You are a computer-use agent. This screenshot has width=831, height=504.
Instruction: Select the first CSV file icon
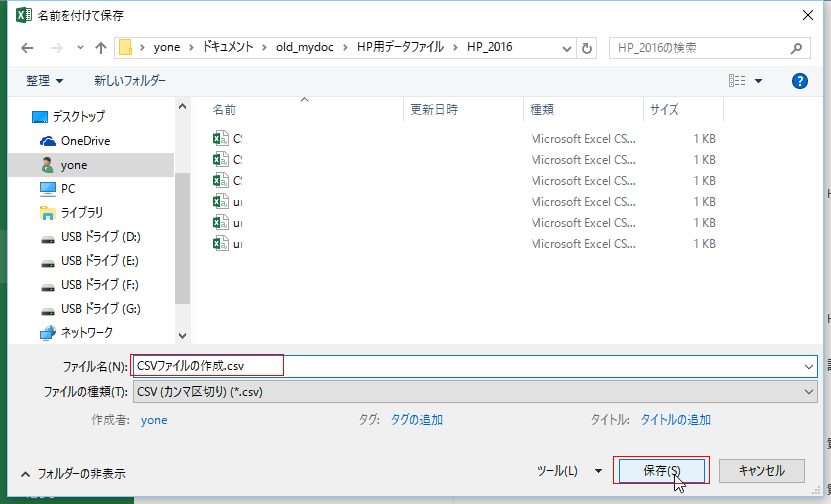(x=220, y=138)
